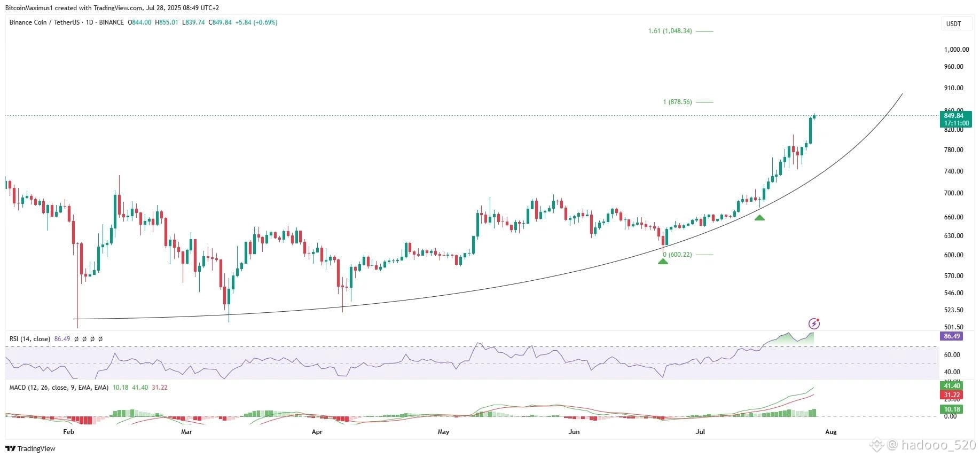Click the close value C849.84
Screen dimensions: 980x458
click(x=220, y=22)
